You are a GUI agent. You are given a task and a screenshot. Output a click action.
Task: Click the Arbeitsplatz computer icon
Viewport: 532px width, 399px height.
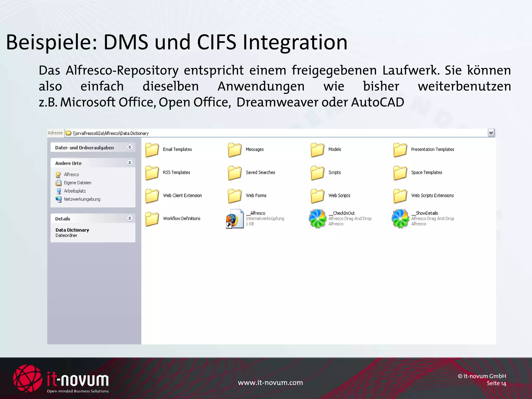pyautogui.click(x=58, y=191)
